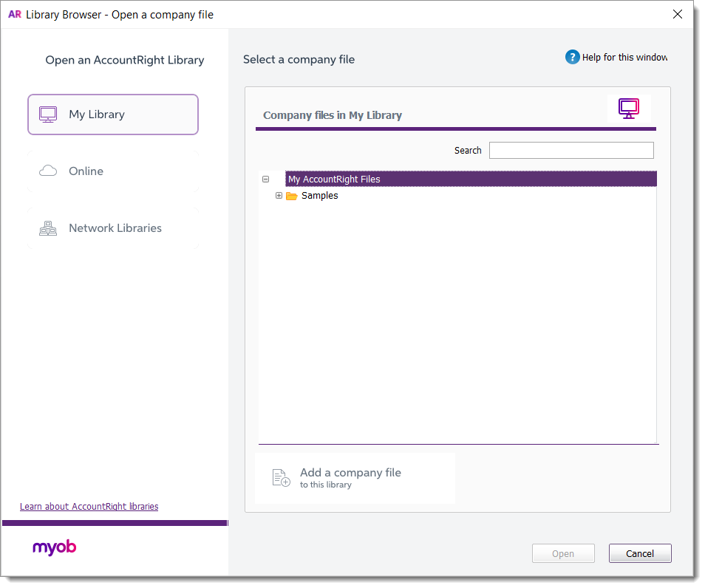Click the AR app icon in title bar

tap(15, 14)
